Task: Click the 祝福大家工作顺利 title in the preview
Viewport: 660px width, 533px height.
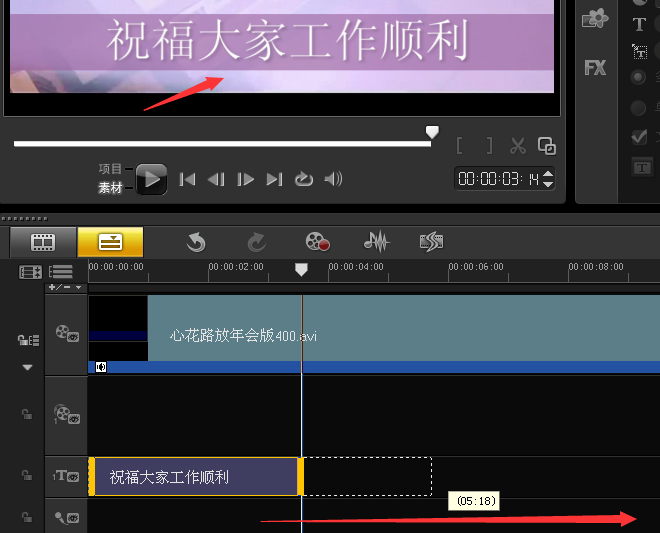Action: [287, 41]
